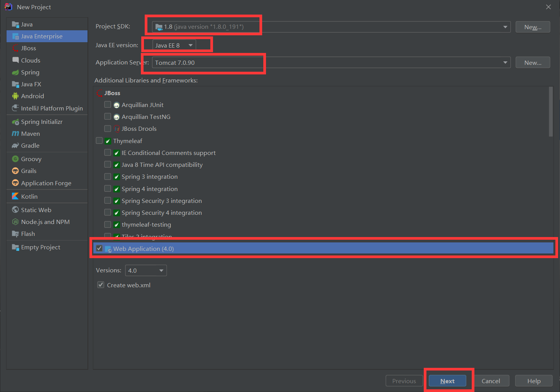Screen dimensions: 560x392
Task: Choose Kotlin project type label
Action: point(30,196)
